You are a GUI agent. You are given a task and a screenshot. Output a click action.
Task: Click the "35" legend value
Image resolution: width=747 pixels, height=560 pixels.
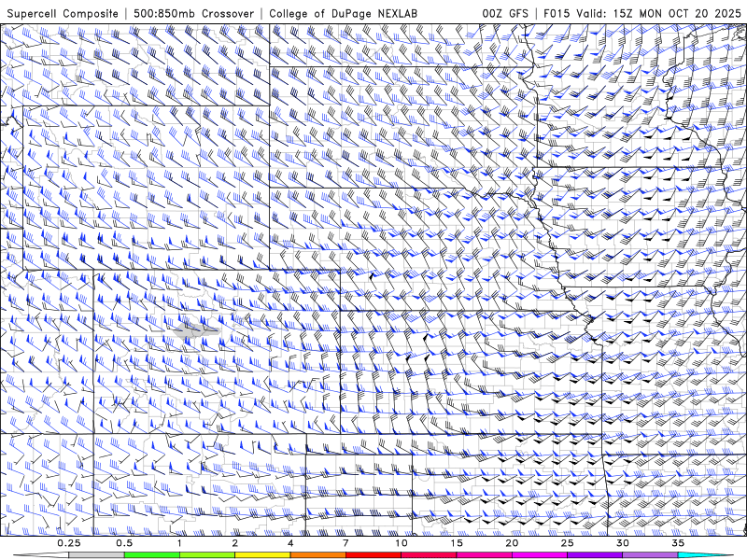[x=678, y=543]
